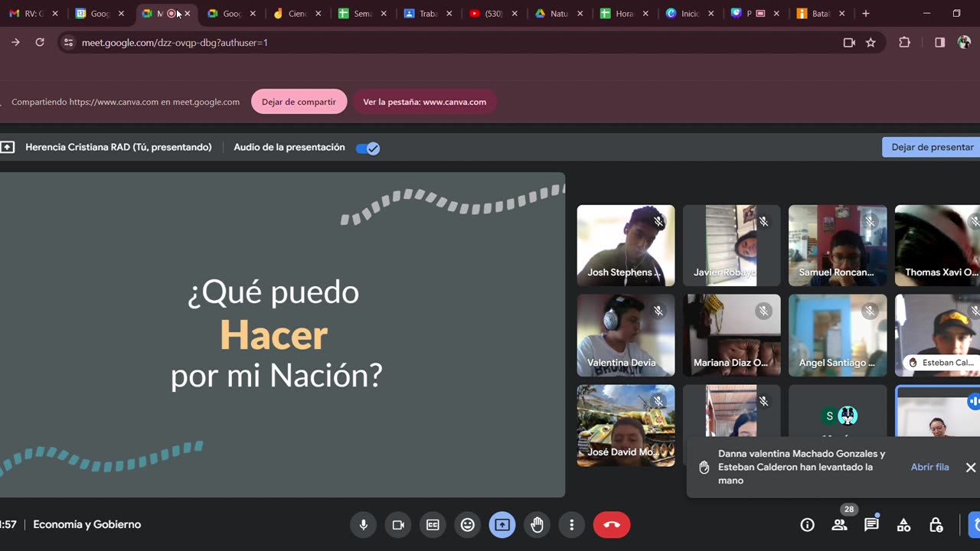Reload the page
This screenshot has height=551, width=980.
click(x=40, y=43)
